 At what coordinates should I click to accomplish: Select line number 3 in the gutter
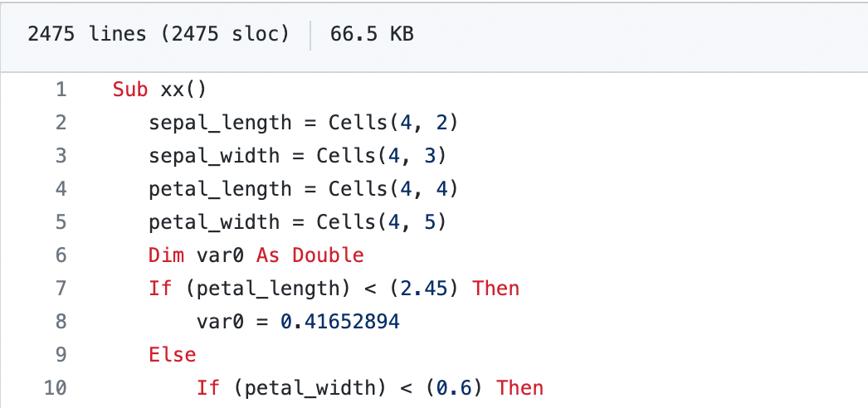[61, 156]
